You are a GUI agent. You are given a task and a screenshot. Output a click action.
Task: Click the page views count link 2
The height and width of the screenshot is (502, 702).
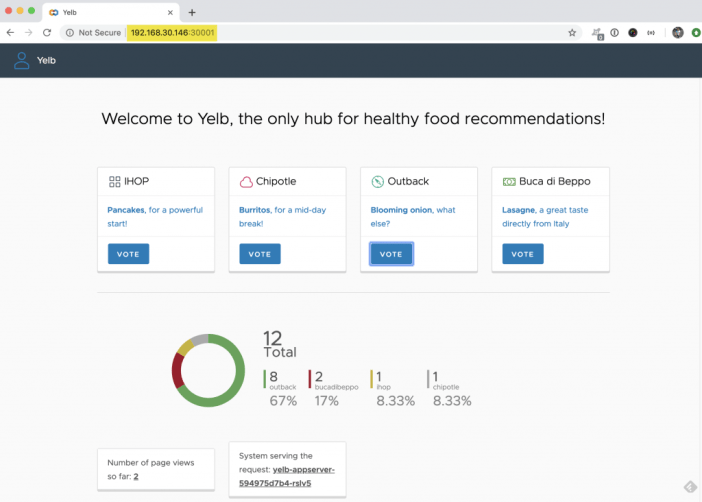click(x=136, y=476)
